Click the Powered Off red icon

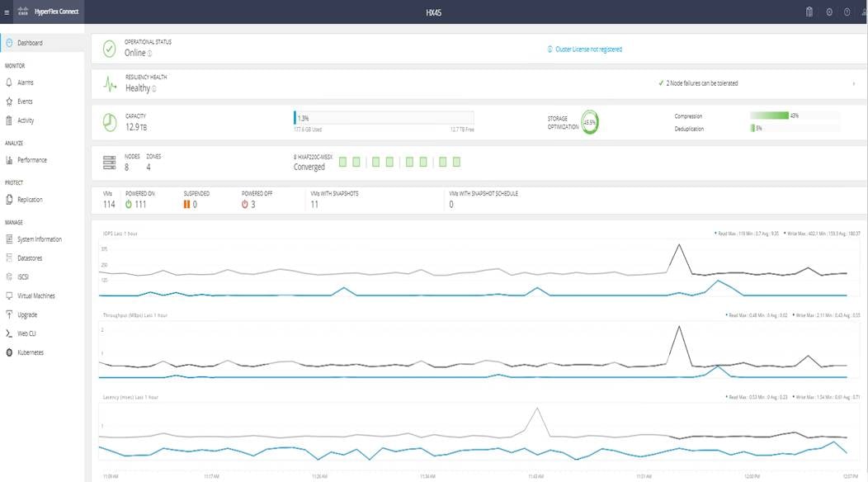click(245, 205)
